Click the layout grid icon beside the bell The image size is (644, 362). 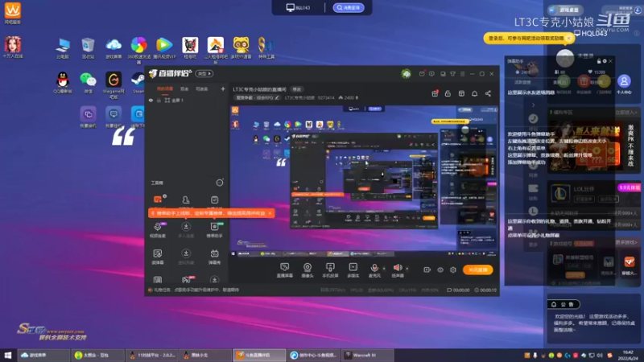coord(461,93)
